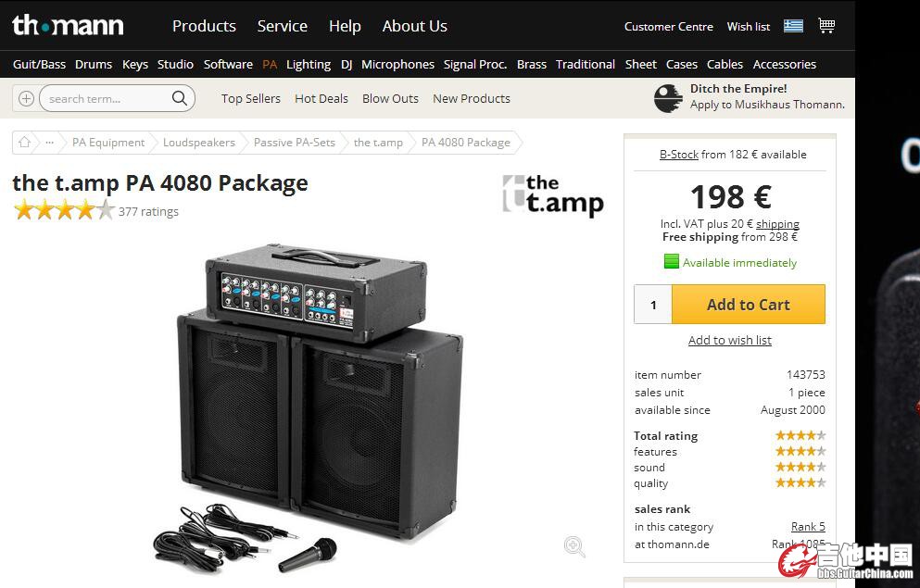The width and height of the screenshot is (920, 588).
Task: Zoom the product image with the magnifier icon
Action: point(574,546)
